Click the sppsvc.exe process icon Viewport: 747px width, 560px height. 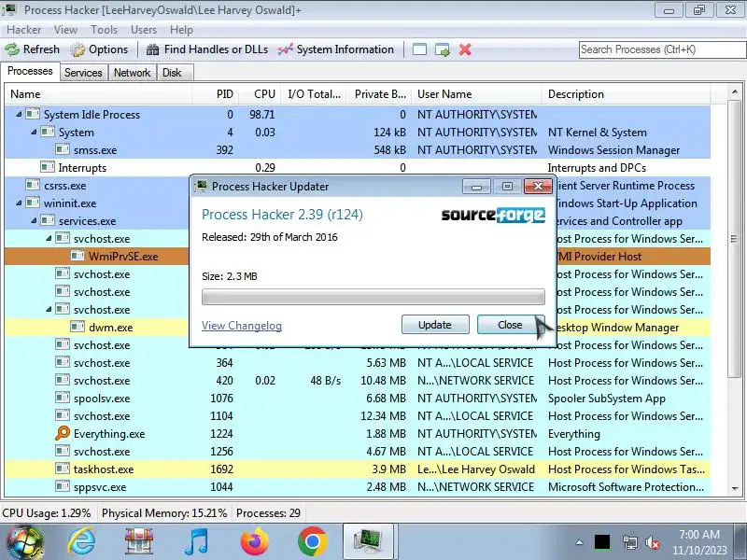click(x=63, y=486)
